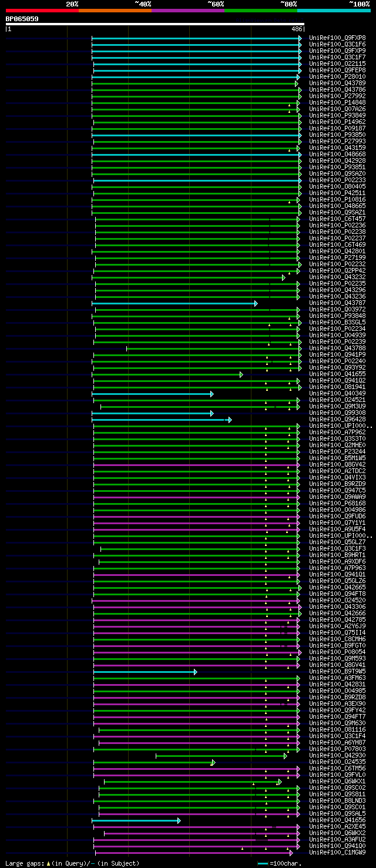Click the UniRef100_P14848 label

pyautogui.click(x=337, y=102)
